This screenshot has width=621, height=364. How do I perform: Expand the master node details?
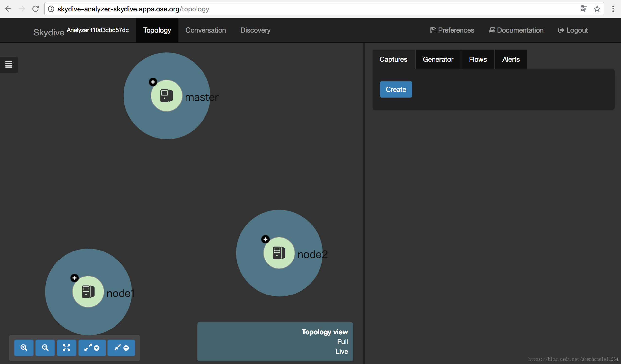click(x=153, y=82)
